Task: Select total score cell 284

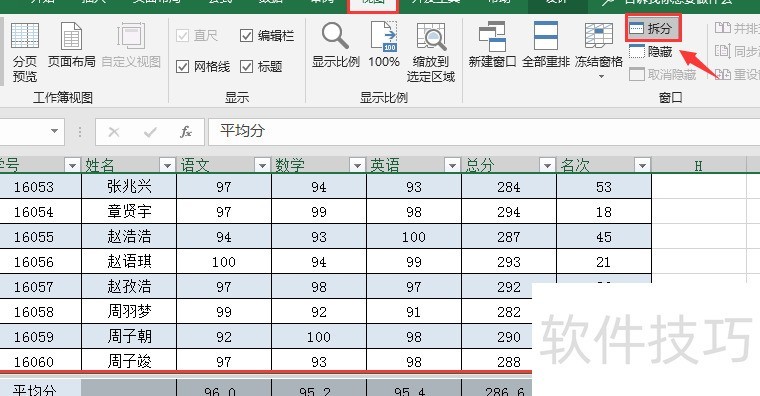Action: point(509,187)
